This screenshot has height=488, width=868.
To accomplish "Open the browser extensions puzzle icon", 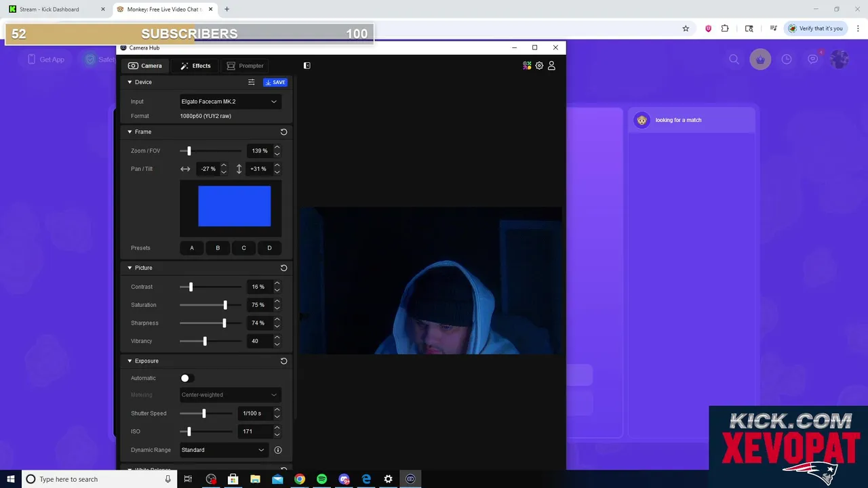I will [x=725, y=28].
